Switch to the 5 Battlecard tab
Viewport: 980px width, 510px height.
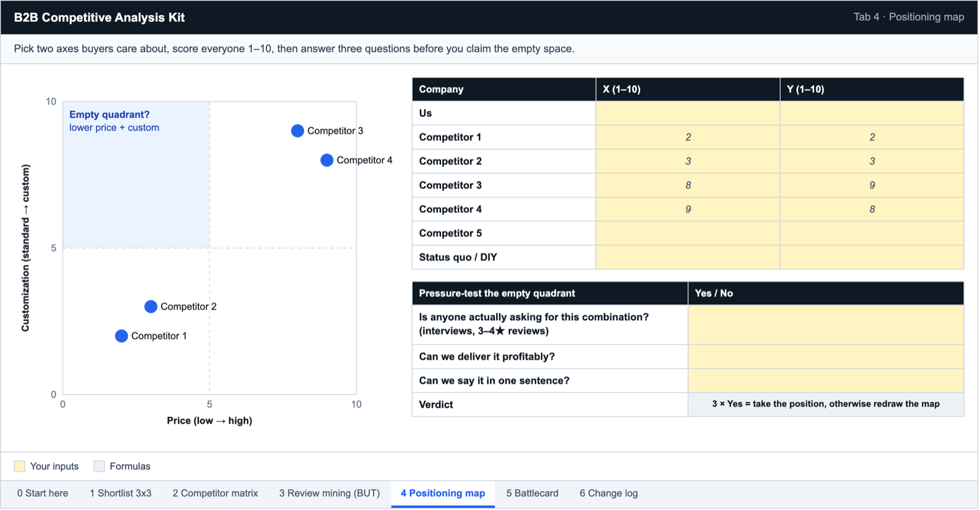coord(532,494)
